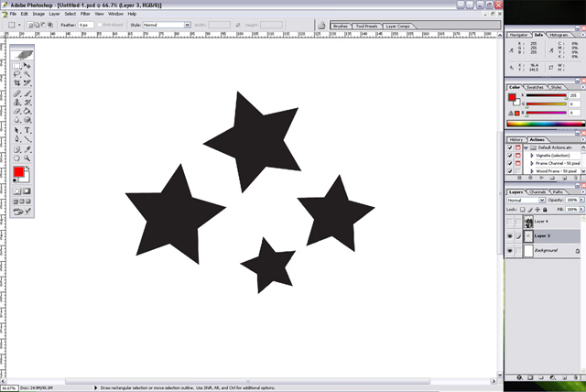Select the Blur tool
This screenshot has width=586, height=392.
(16, 120)
